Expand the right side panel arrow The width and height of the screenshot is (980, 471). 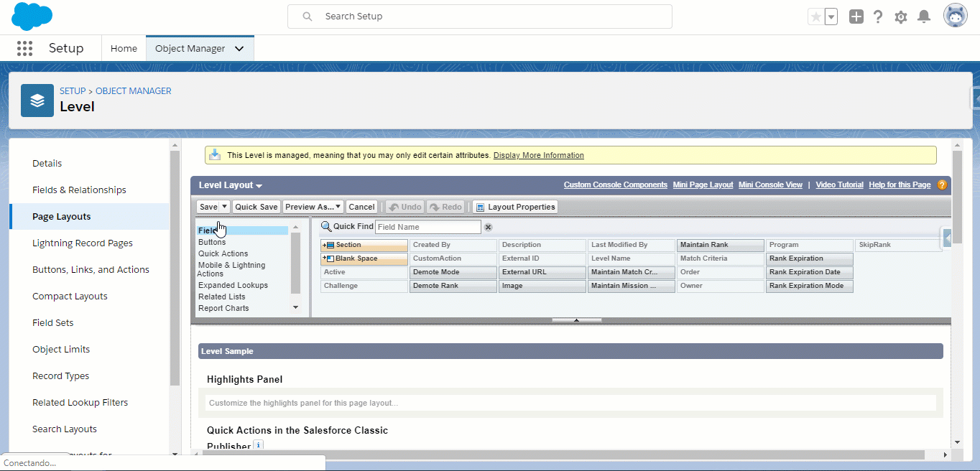point(948,238)
